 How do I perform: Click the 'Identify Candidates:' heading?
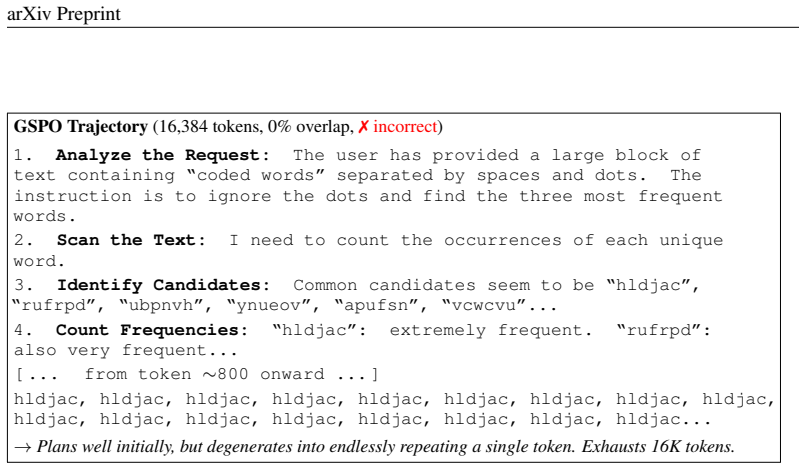coord(163,285)
